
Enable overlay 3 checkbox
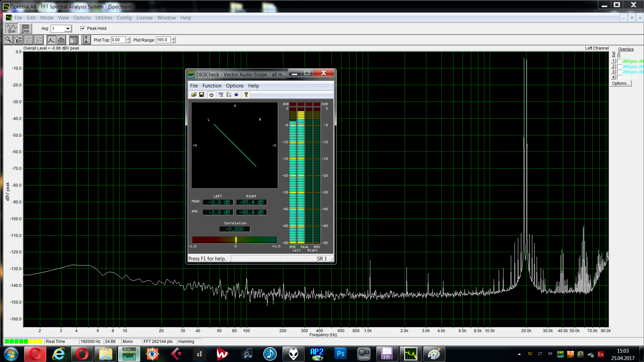[x=619, y=72]
